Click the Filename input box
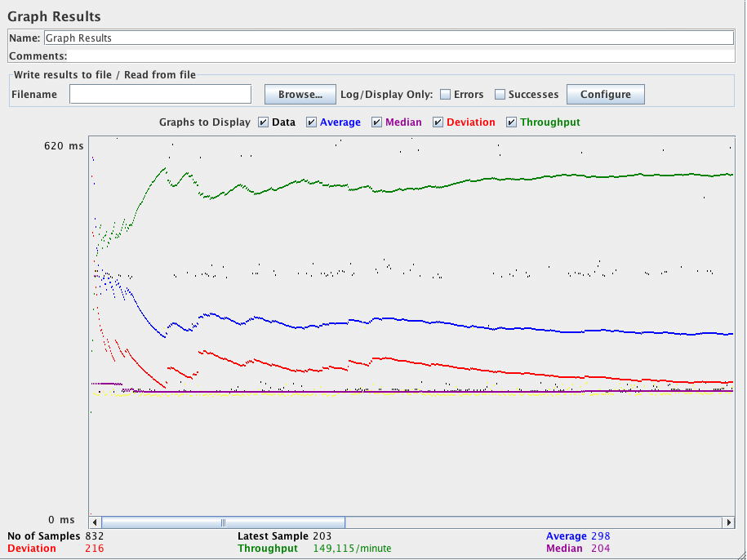 (x=160, y=94)
